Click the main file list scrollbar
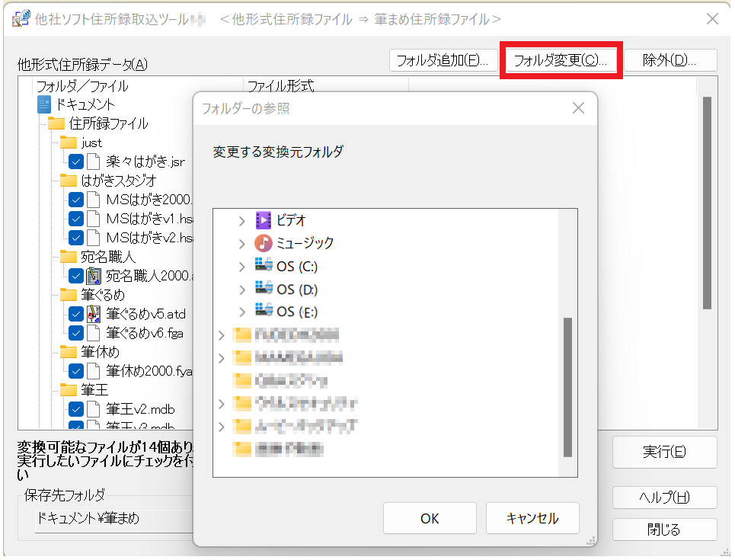735x560 pixels. [x=708, y=203]
